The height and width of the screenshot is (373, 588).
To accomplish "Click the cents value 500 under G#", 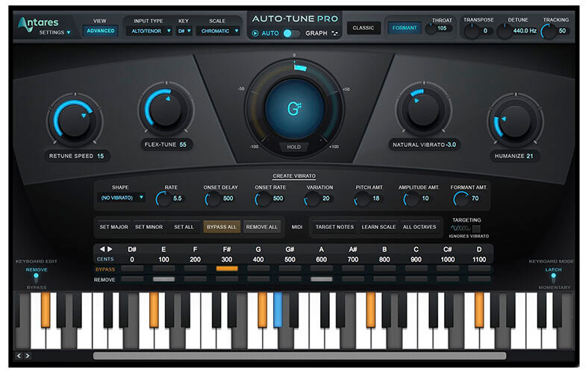I will pyautogui.click(x=290, y=260).
